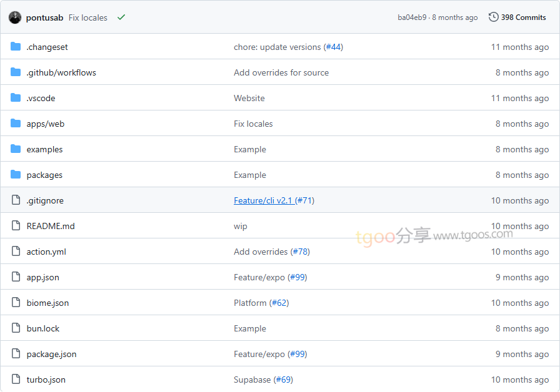Click the apps/web folder icon
Viewport: 560px width, 392px height.
click(x=16, y=124)
